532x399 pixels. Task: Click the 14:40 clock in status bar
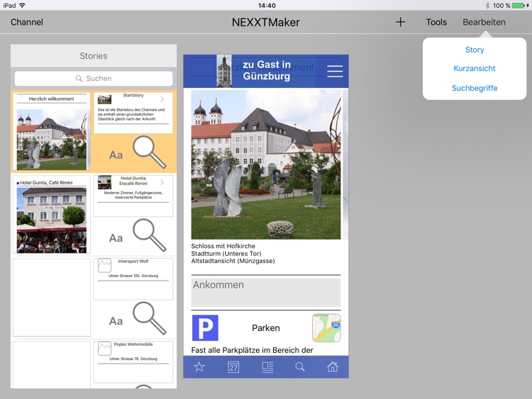coord(267,6)
